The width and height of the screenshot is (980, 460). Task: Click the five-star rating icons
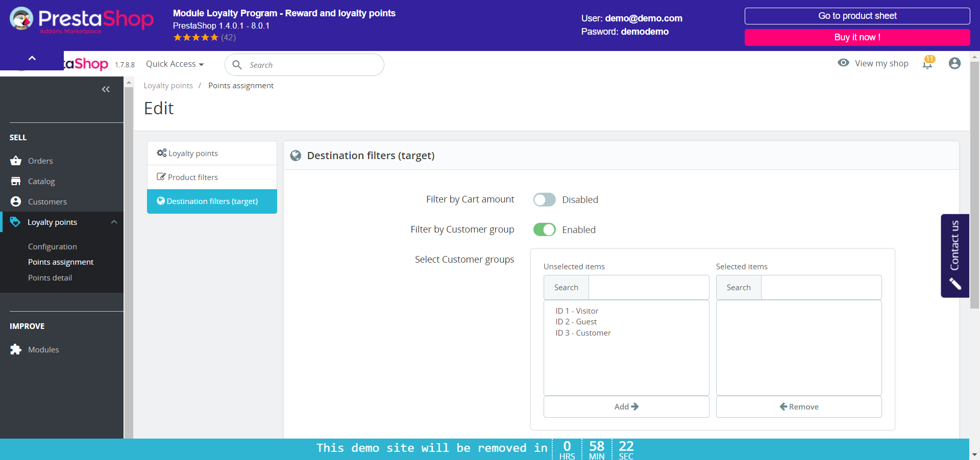pos(195,37)
